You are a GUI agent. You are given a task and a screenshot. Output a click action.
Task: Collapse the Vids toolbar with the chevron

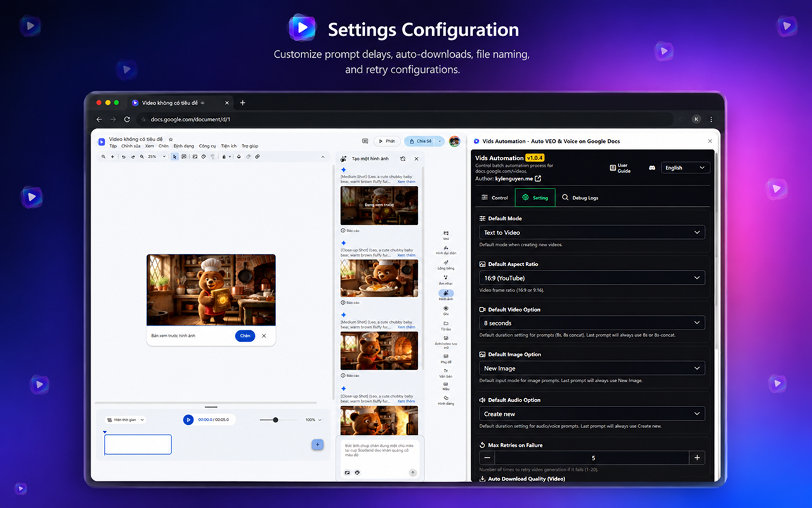point(322,157)
